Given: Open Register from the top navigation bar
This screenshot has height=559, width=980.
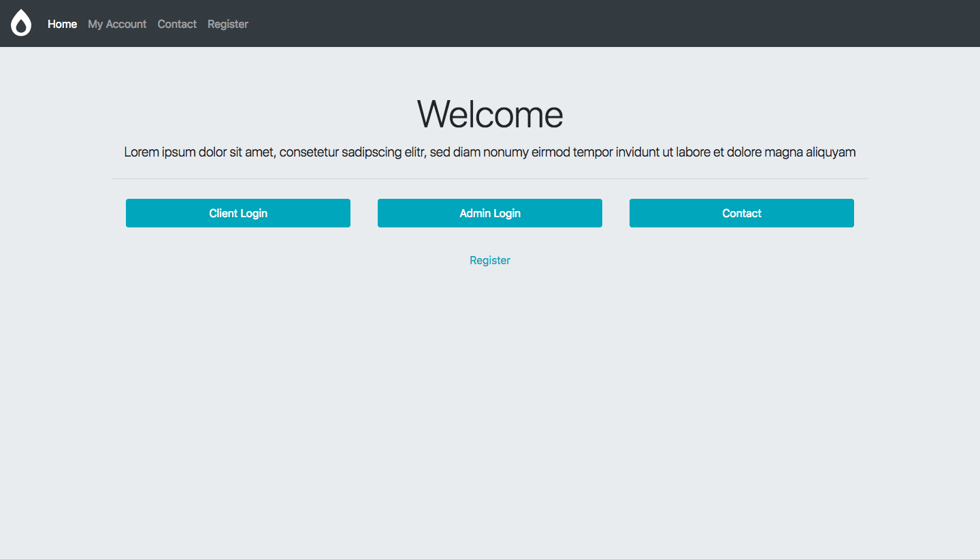Looking at the screenshot, I should tap(228, 24).
